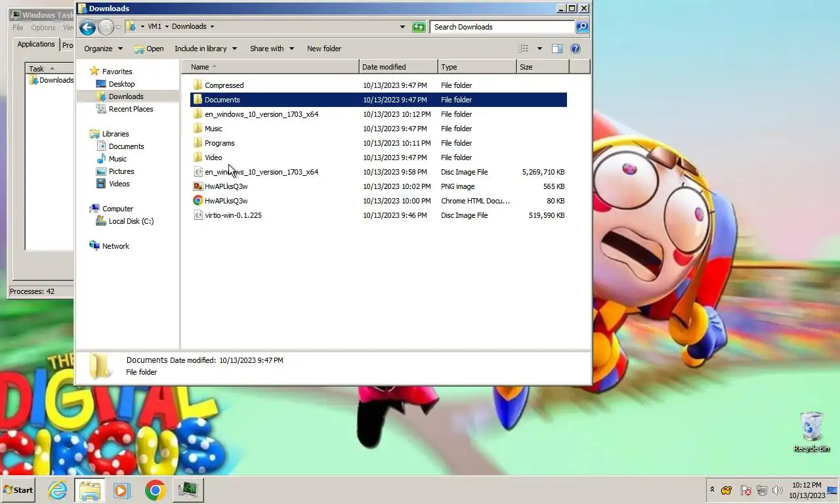Select Desktop under Favorites
The image size is (840, 504).
point(122,84)
